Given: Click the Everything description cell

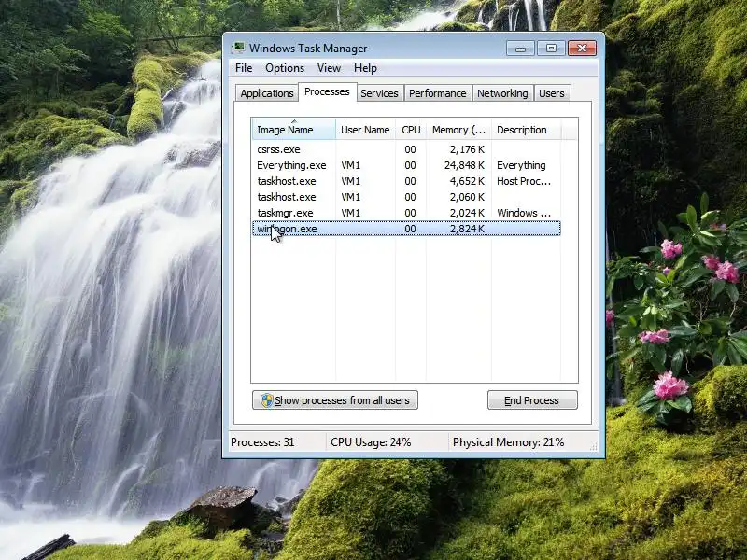Looking at the screenshot, I should click(x=521, y=165).
